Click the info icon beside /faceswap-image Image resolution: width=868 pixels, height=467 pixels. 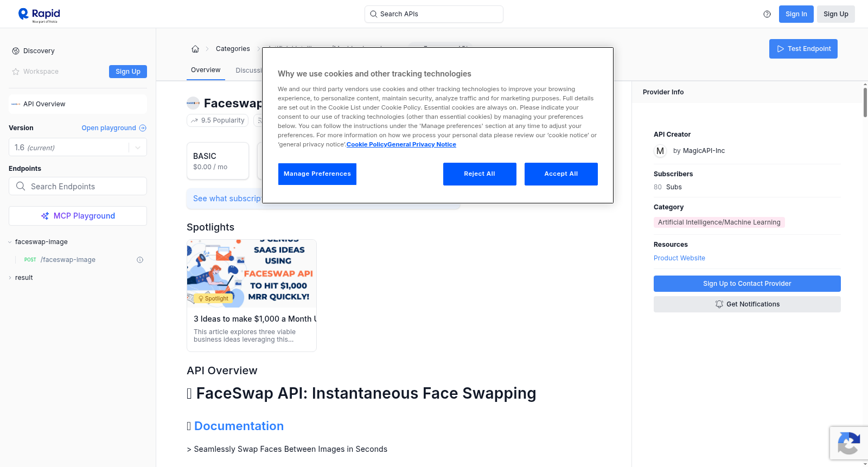tap(140, 260)
